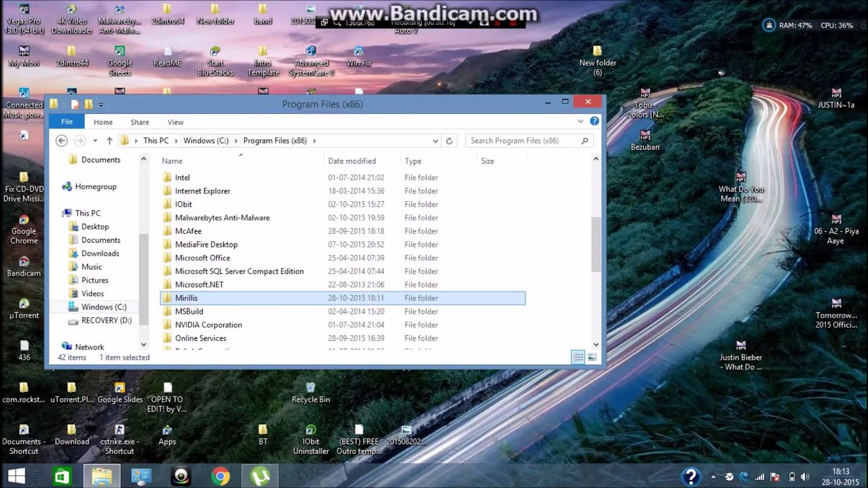Click the New folder quick access icon in title bar

click(x=88, y=104)
